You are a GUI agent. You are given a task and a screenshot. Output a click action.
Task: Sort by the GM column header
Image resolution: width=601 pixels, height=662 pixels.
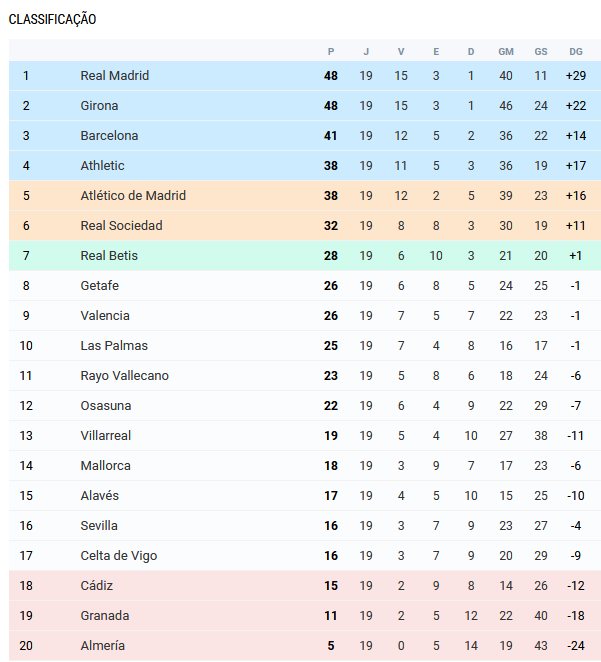pos(506,52)
